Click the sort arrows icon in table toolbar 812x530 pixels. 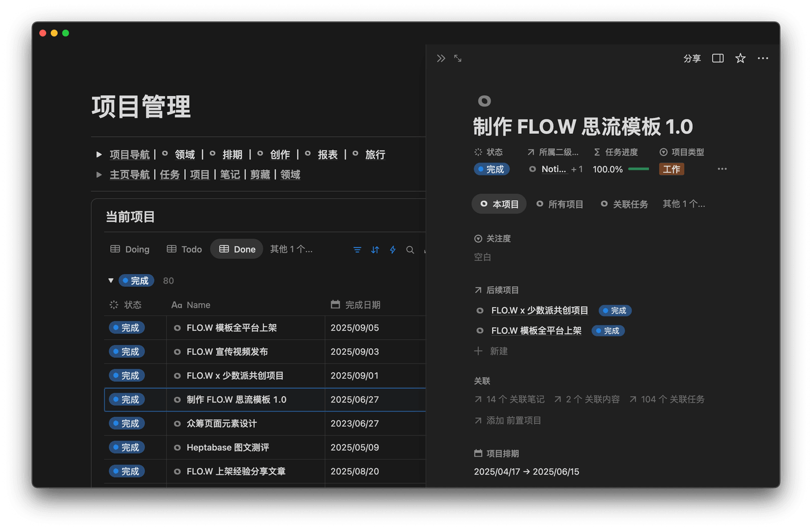tap(375, 250)
